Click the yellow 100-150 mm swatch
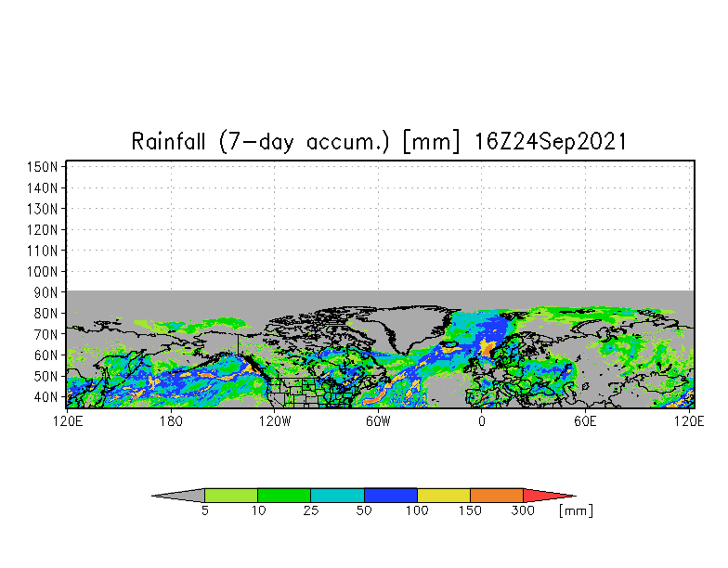This screenshot has width=728, height=568. [444, 496]
